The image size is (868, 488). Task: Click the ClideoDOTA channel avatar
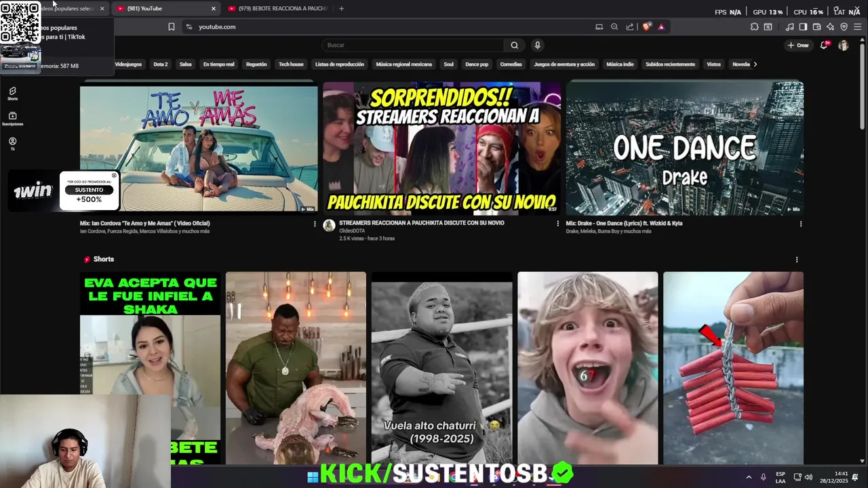pos(329,226)
